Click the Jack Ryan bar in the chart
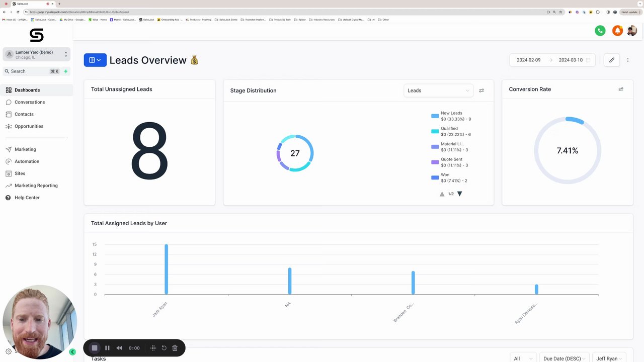This screenshot has height=362, width=644. tap(166, 269)
